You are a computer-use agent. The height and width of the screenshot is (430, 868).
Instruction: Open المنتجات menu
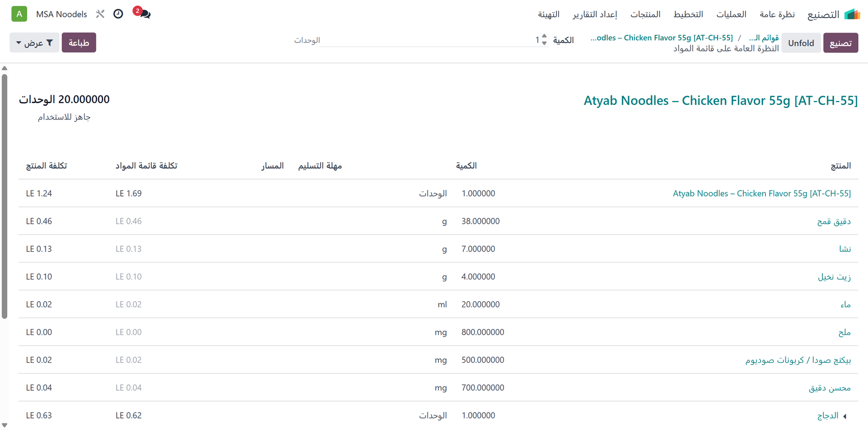click(646, 14)
